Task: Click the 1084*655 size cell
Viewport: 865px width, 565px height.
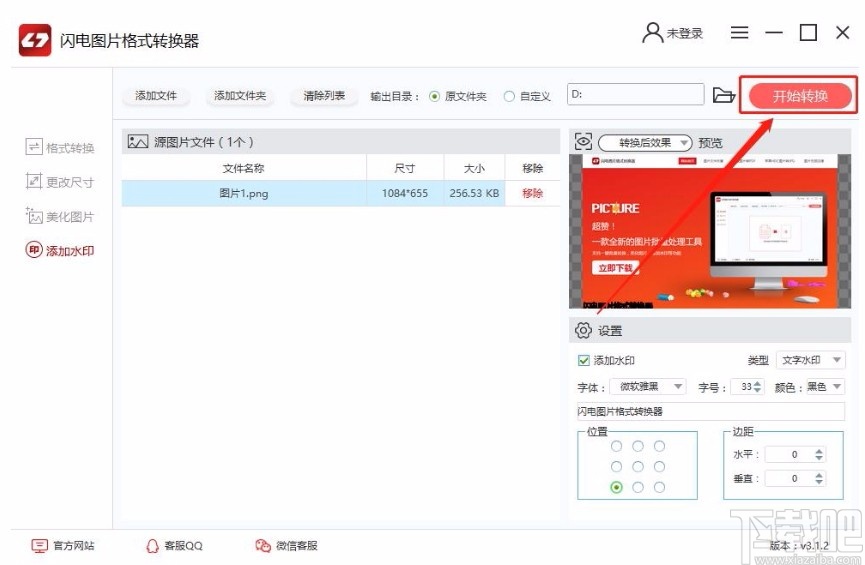Action: click(x=405, y=193)
